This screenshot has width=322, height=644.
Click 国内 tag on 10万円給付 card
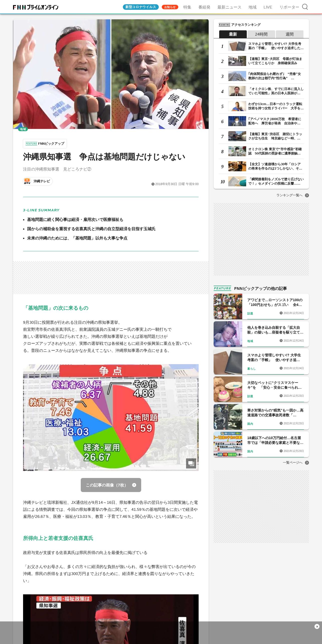(x=250, y=451)
